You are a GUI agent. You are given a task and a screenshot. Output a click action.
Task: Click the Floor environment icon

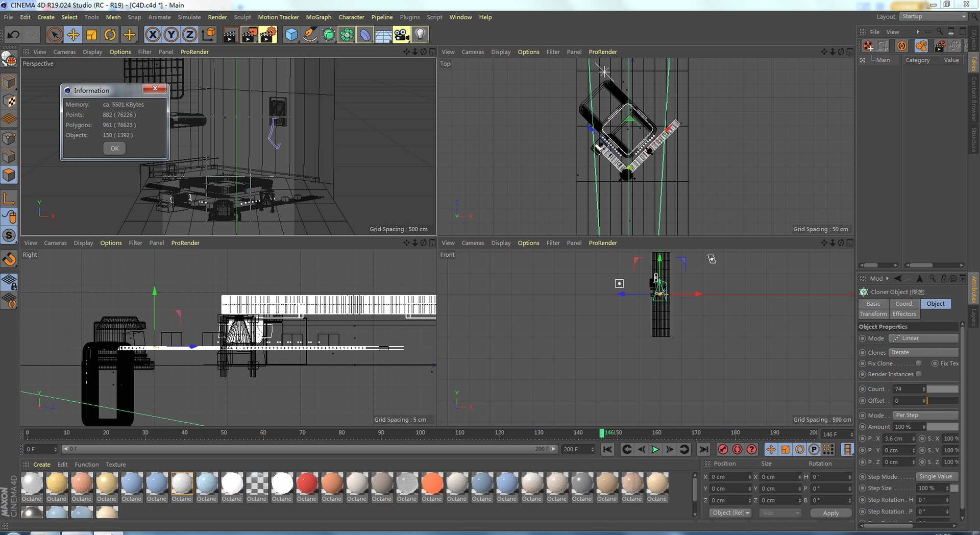[383, 35]
